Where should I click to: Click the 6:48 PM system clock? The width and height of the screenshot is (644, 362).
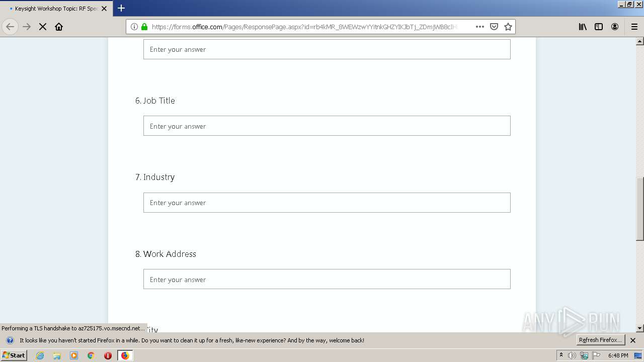pos(618,355)
